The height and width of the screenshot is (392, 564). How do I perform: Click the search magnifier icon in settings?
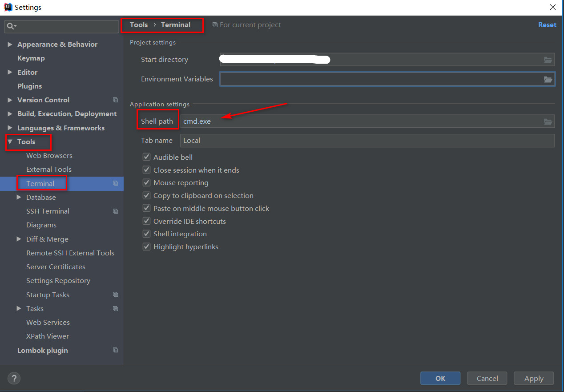[11, 27]
